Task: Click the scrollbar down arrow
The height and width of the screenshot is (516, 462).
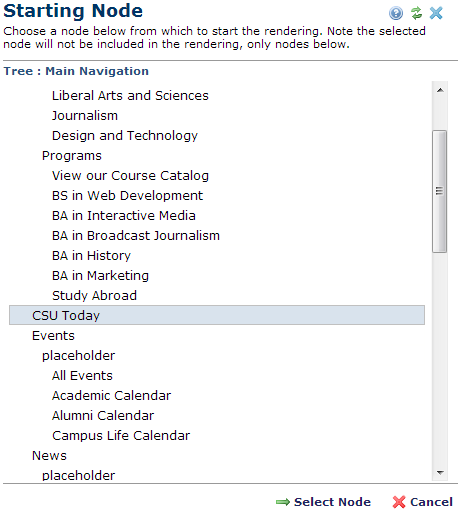Action: (x=440, y=472)
